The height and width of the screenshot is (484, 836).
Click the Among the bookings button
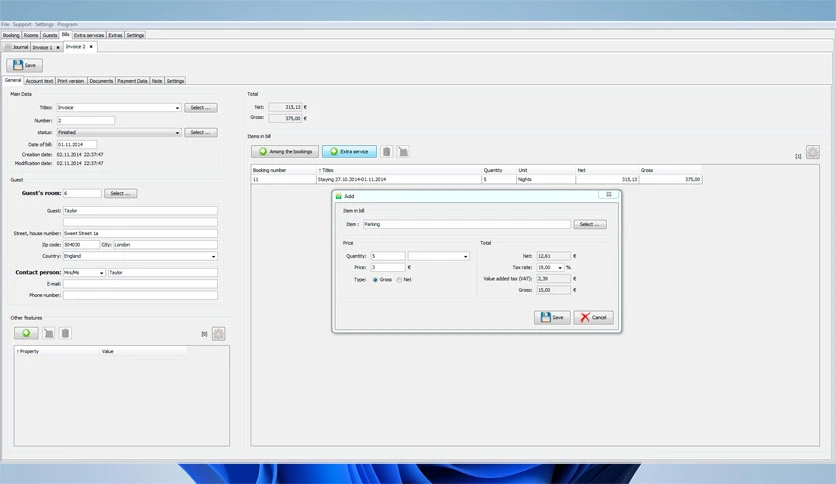[x=285, y=152]
